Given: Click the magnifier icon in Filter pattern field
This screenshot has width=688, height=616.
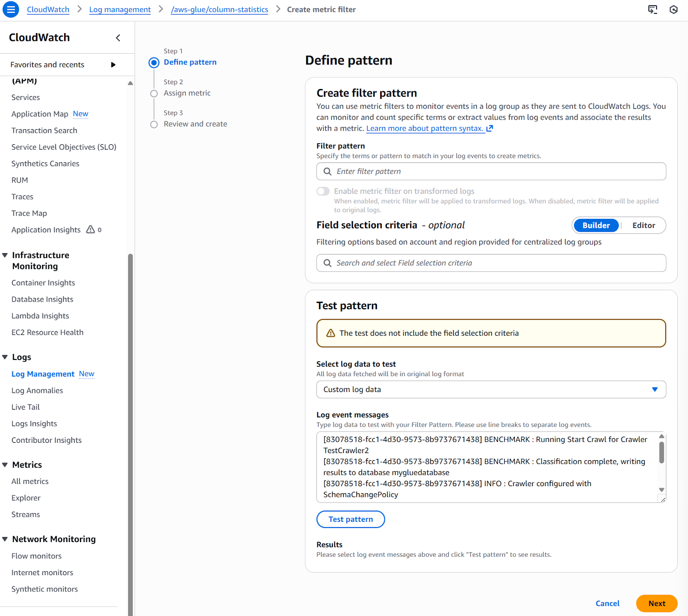Looking at the screenshot, I should point(327,171).
